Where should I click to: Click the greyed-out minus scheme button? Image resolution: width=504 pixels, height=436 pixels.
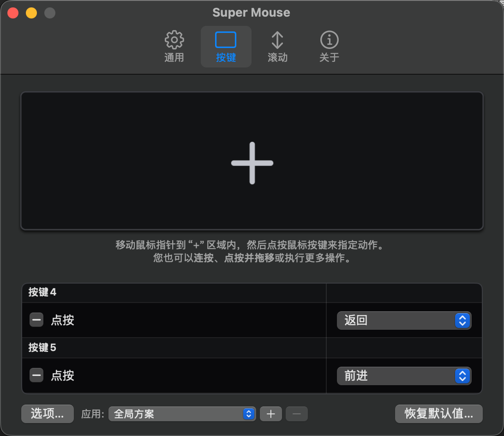tap(297, 414)
